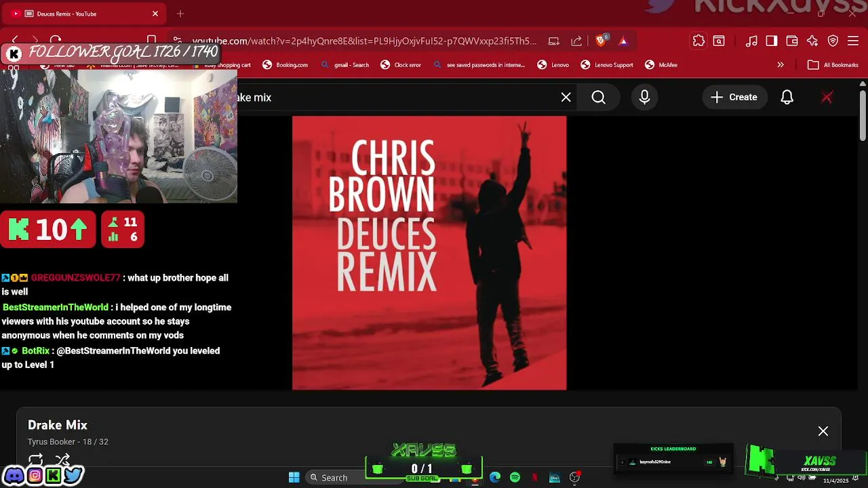
Task: Click GREGGUNZSWOLE77 chat username
Action: [75, 278]
